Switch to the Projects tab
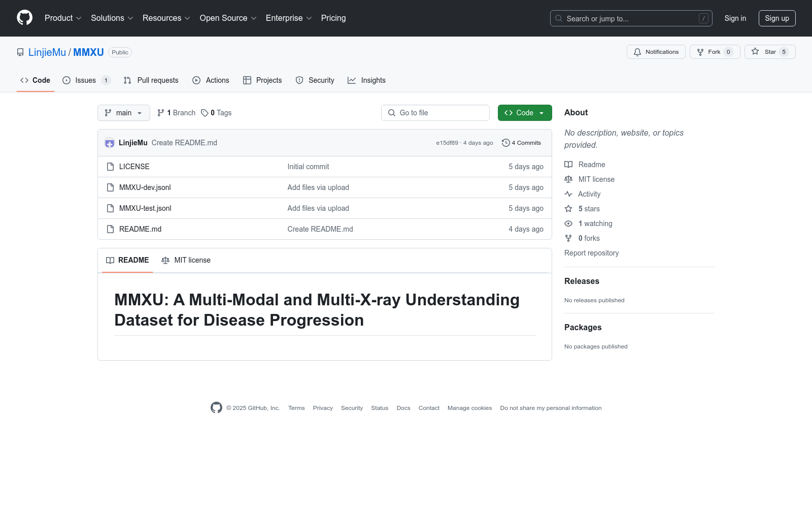Image resolution: width=812 pixels, height=508 pixels. 262,80
